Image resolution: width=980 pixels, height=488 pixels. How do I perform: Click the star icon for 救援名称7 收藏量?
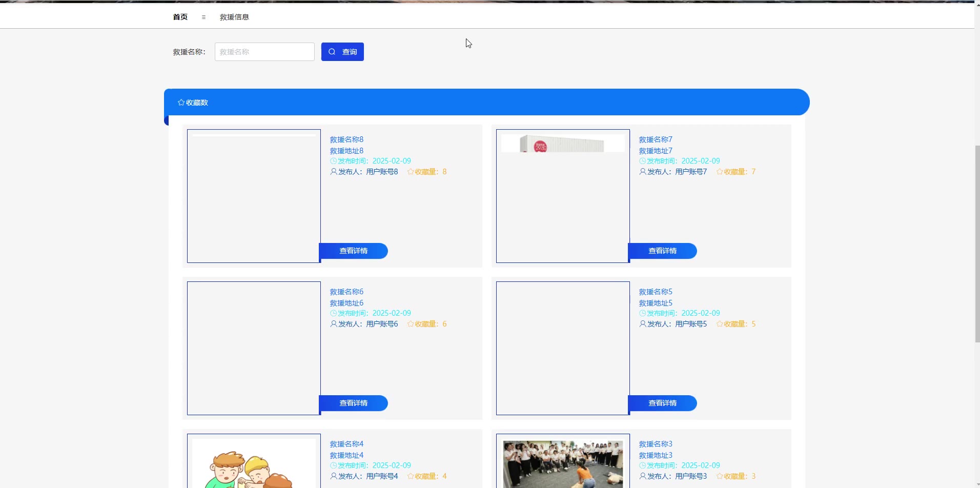(720, 172)
